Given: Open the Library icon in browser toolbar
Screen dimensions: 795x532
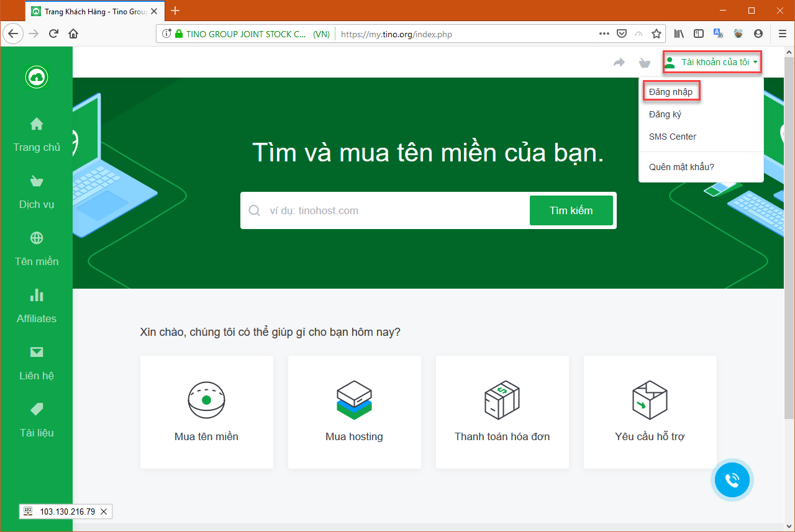Looking at the screenshot, I should (679, 34).
